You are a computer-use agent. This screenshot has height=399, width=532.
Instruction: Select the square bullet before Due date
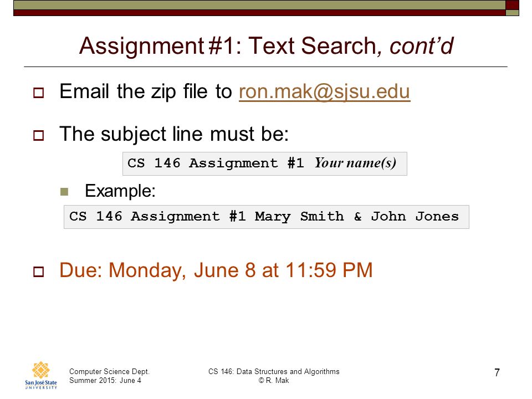tap(38, 272)
